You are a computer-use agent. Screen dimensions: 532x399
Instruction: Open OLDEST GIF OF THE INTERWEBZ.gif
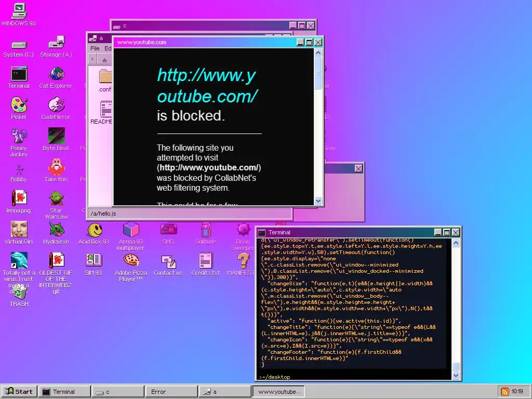(x=56, y=272)
